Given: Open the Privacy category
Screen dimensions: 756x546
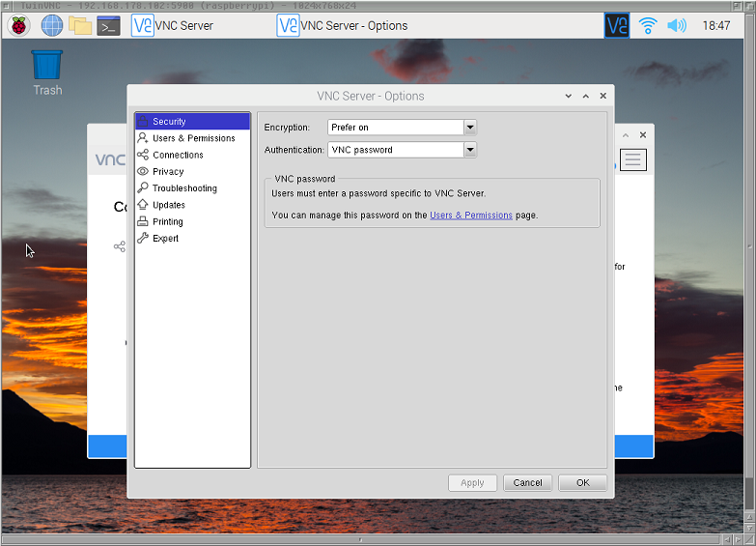Looking at the screenshot, I should [x=192, y=171].
